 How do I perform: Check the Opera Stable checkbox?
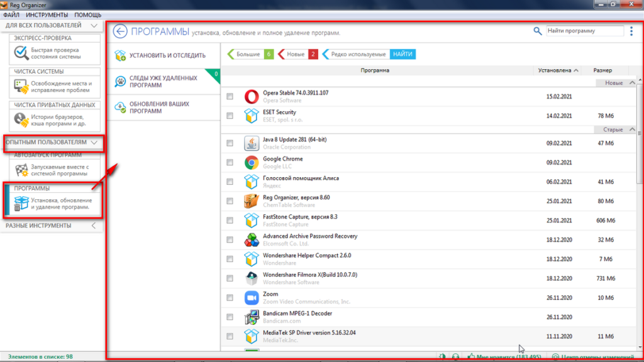pyautogui.click(x=230, y=96)
